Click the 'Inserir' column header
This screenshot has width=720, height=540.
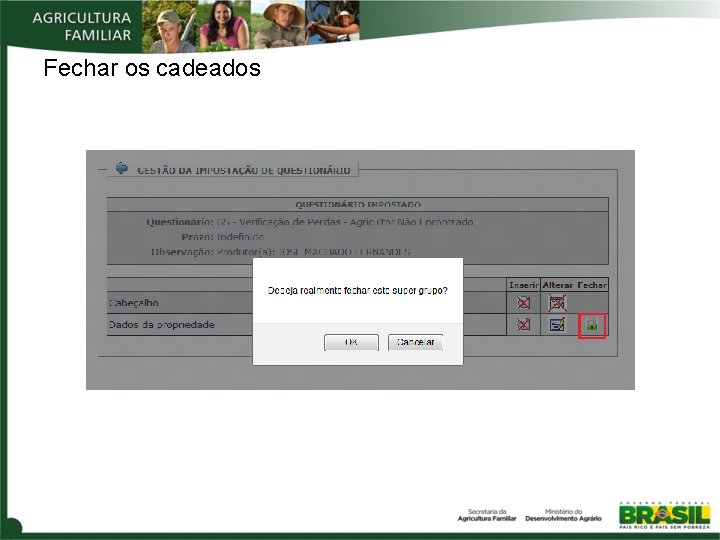click(x=523, y=285)
